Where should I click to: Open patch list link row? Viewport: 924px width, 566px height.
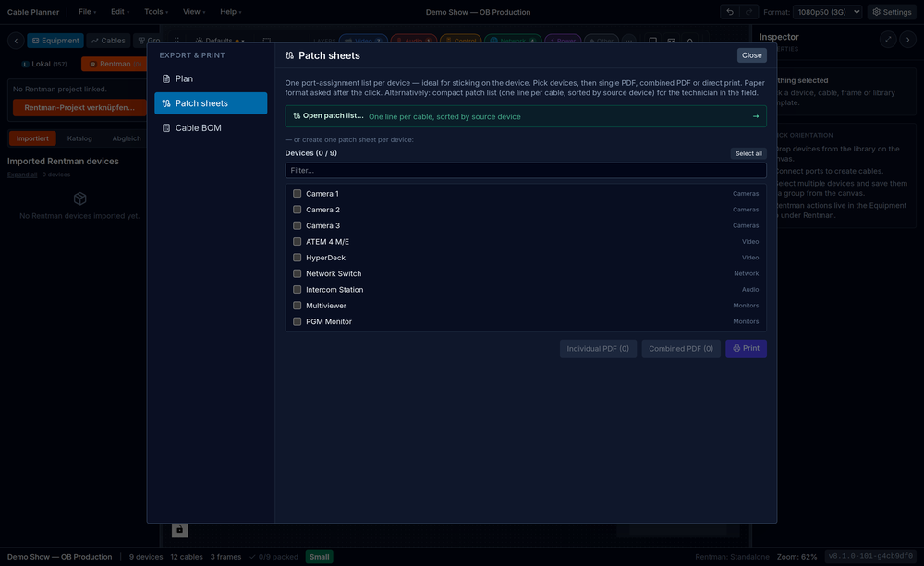pyautogui.click(x=526, y=116)
